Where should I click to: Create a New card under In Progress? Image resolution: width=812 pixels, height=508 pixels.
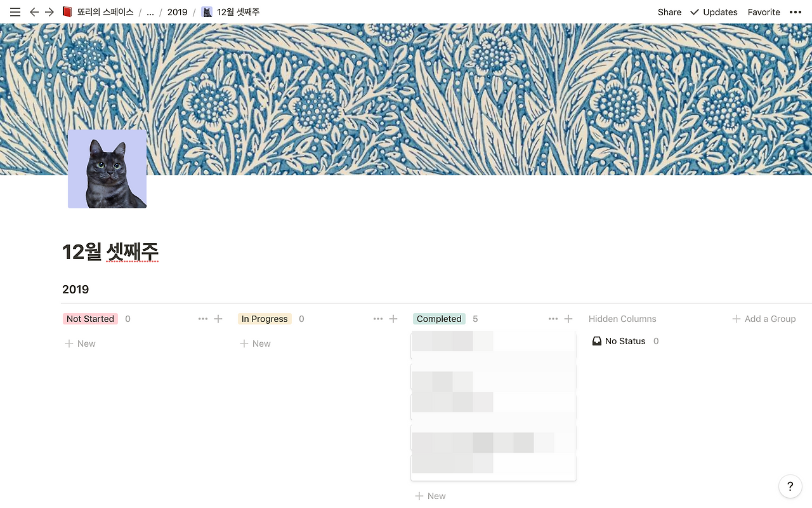pyautogui.click(x=255, y=344)
